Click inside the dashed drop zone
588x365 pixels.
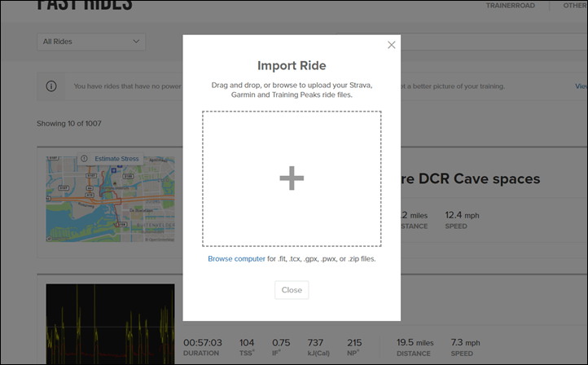[x=292, y=178]
